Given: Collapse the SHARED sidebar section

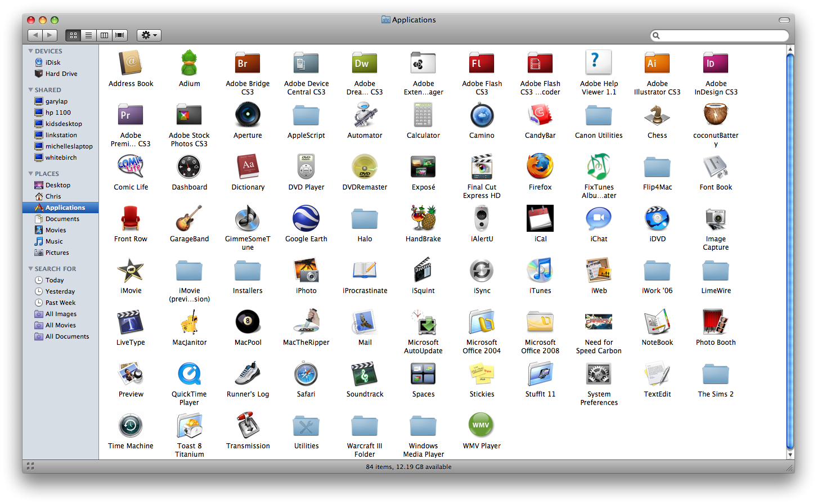Looking at the screenshot, I should (30, 90).
